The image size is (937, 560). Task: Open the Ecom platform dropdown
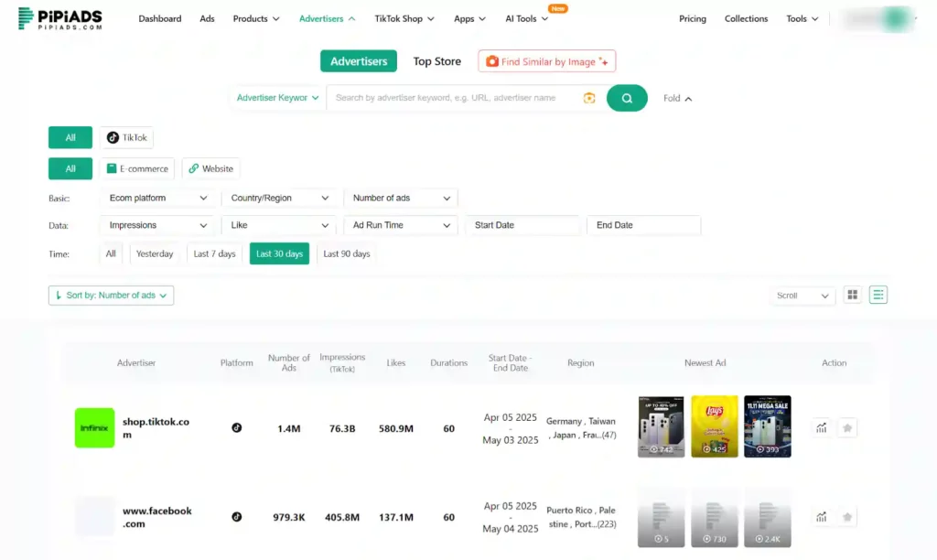coord(156,198)
